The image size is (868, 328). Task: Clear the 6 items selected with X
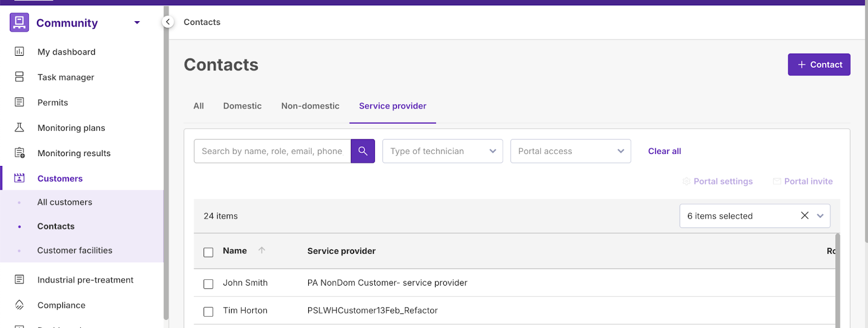805,216
